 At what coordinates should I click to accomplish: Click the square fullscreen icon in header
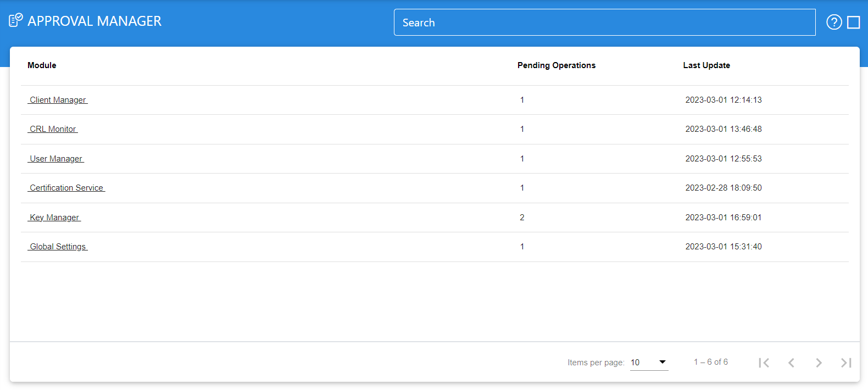pyautogui.click(x=853, y=22)
